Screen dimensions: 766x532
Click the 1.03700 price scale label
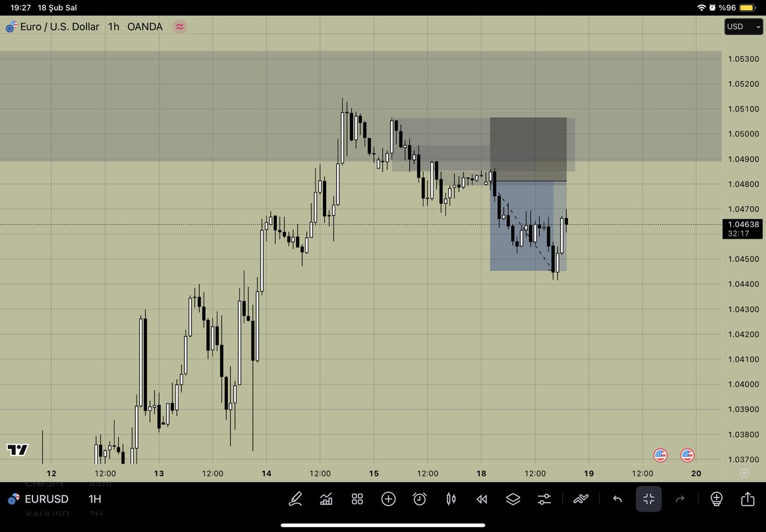743,459
